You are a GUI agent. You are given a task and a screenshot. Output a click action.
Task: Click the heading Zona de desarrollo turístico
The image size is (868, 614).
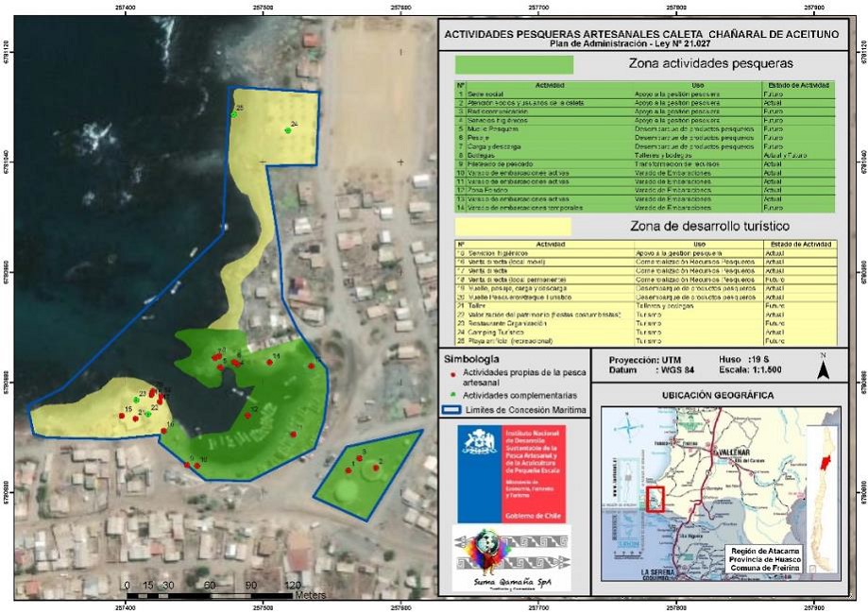tap(709, 226)
